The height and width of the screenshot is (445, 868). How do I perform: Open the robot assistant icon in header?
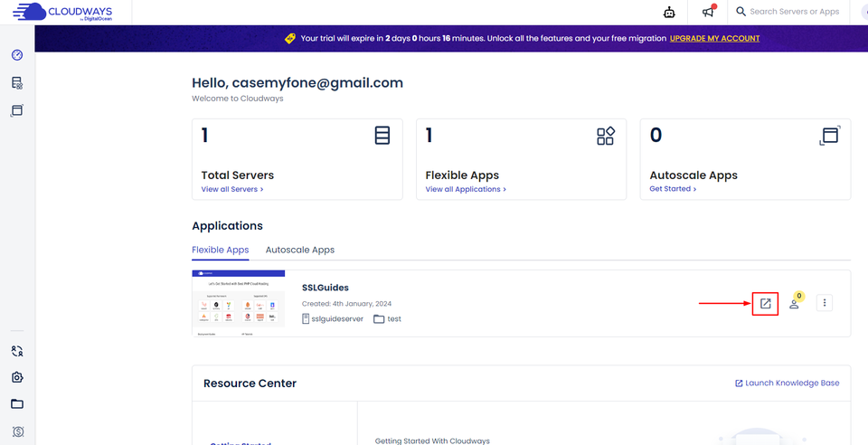669,13
